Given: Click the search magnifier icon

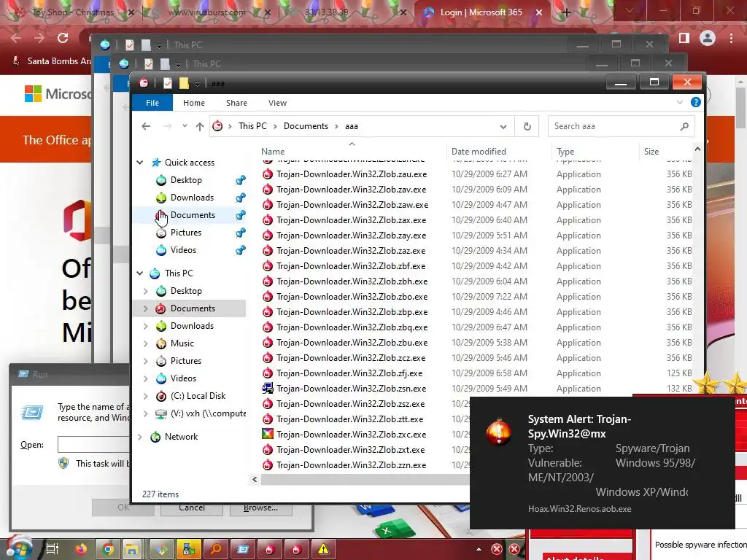Looking at the screenshot, I should pyautogui.click(x=684, y=126).
